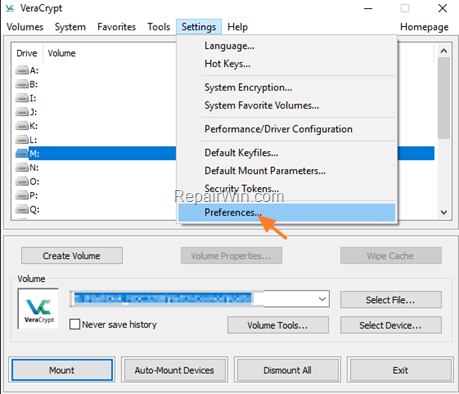Click the drive list scroll down arrow

coord(444,212)
